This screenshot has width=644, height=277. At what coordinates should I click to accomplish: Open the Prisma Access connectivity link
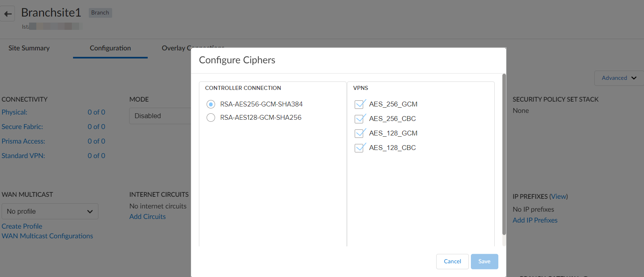point(23,141)
